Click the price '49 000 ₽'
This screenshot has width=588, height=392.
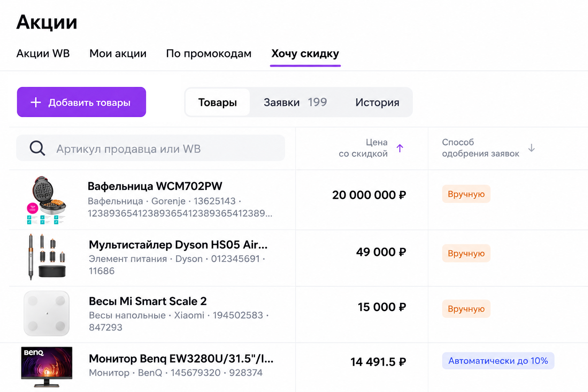[381, 252]
